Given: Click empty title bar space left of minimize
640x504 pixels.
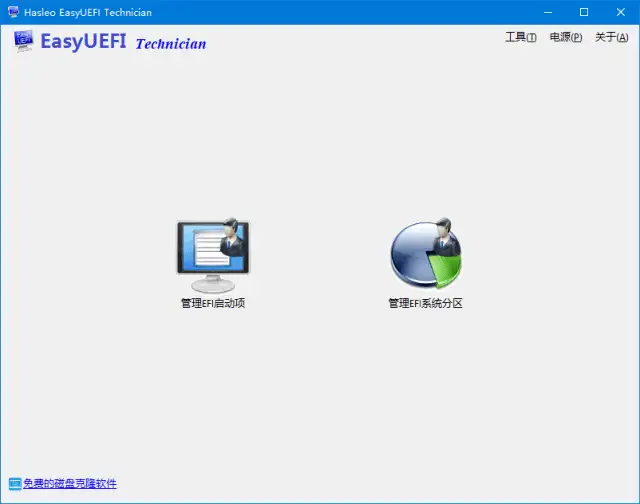Looking at the screenshot, I should tap(350, 12).
